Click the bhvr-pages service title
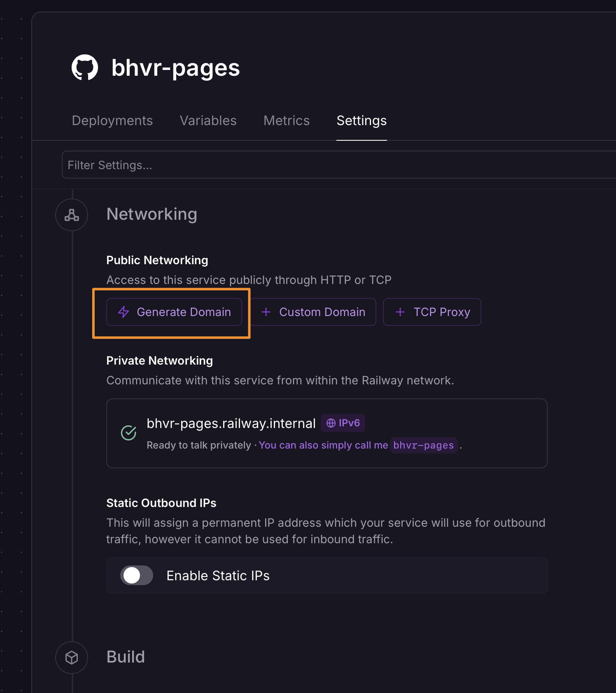This screenshot has width=616, height=693. pos(175,68)
